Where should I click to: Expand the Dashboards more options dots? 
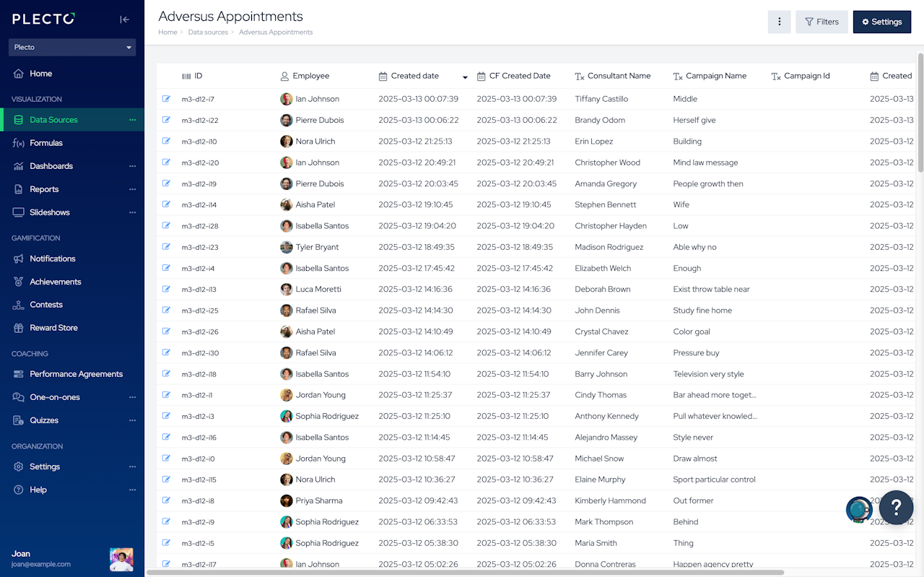pyautogui.click(x=132, y=166)
